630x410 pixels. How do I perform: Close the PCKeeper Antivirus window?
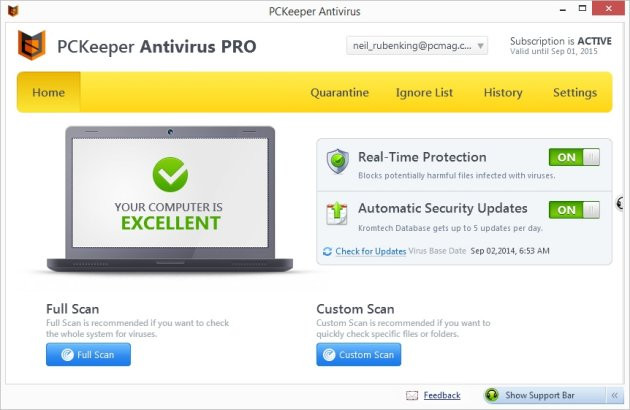click(609, 8)
